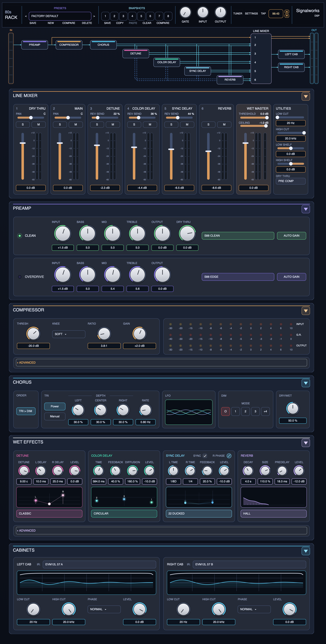Mute the REVERB mixer channel

(224, 124)
